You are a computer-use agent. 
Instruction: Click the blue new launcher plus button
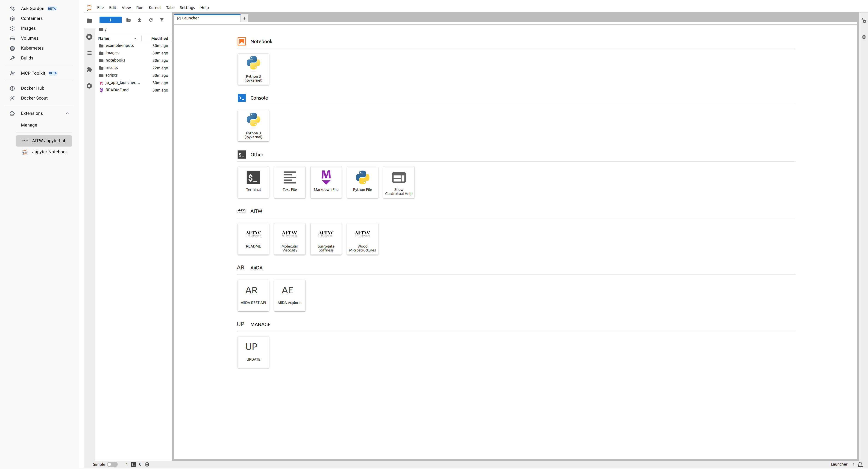tap(110, 20)
